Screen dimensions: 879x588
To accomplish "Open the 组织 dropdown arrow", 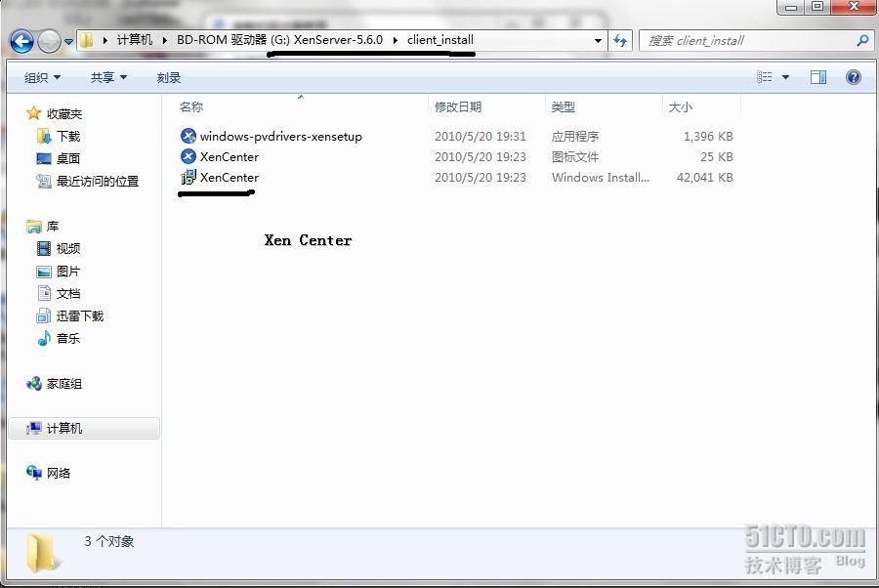I will click(x=58, y=77).
